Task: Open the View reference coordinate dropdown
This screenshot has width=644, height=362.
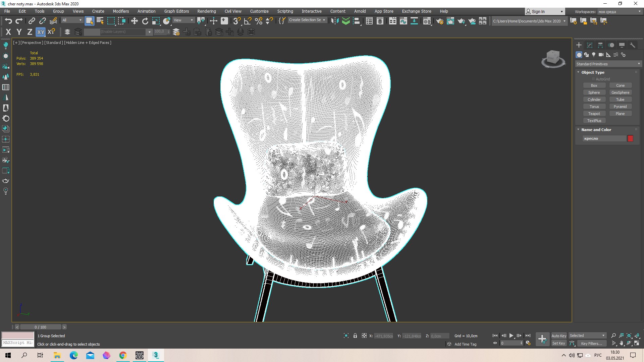Action: 183,20
